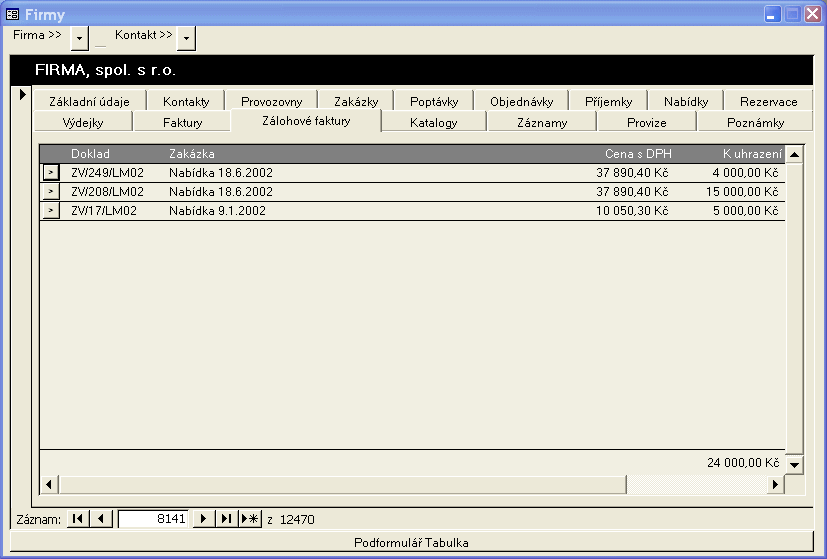Click the record number input field

coord(153,519)
